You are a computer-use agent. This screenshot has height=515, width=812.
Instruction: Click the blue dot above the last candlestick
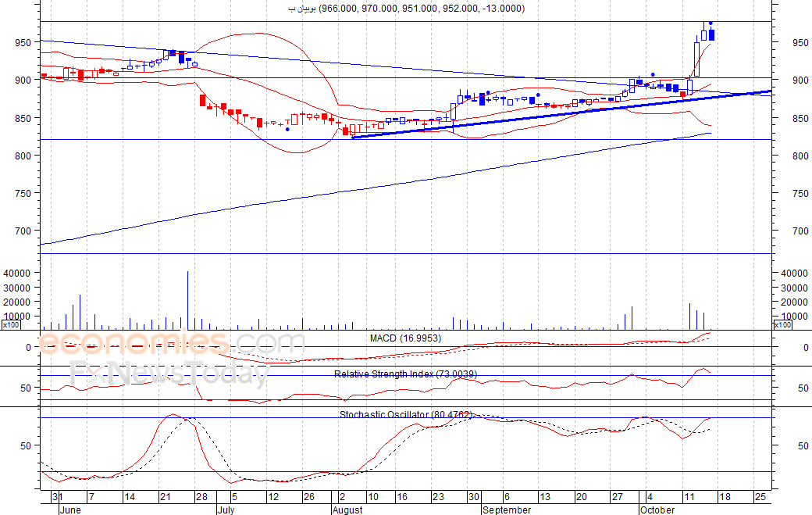[710, 23]
